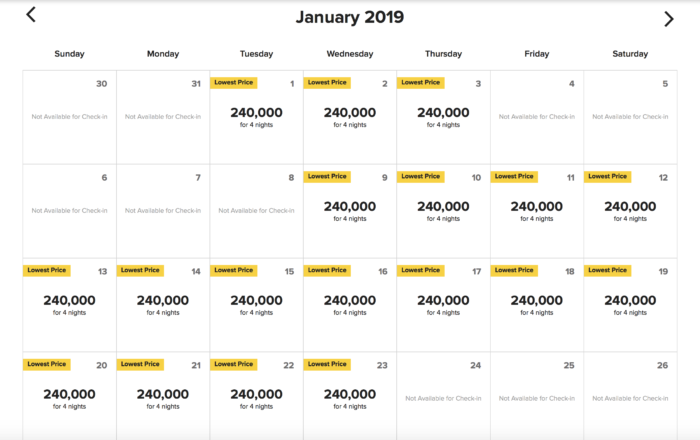Choose Tuesday January 22 date
Screen dimensions: 700x440
(x=256, y=398)
